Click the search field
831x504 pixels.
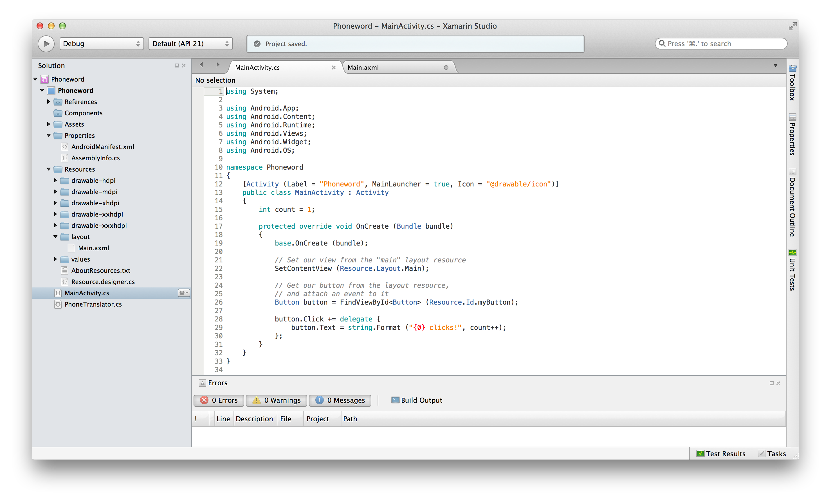tap(722, 44)
